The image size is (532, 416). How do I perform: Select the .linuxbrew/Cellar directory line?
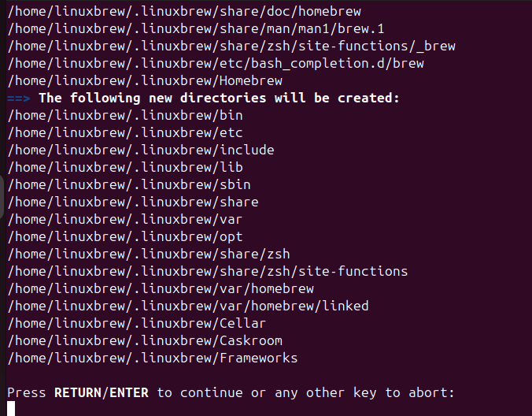pos(137,323)
